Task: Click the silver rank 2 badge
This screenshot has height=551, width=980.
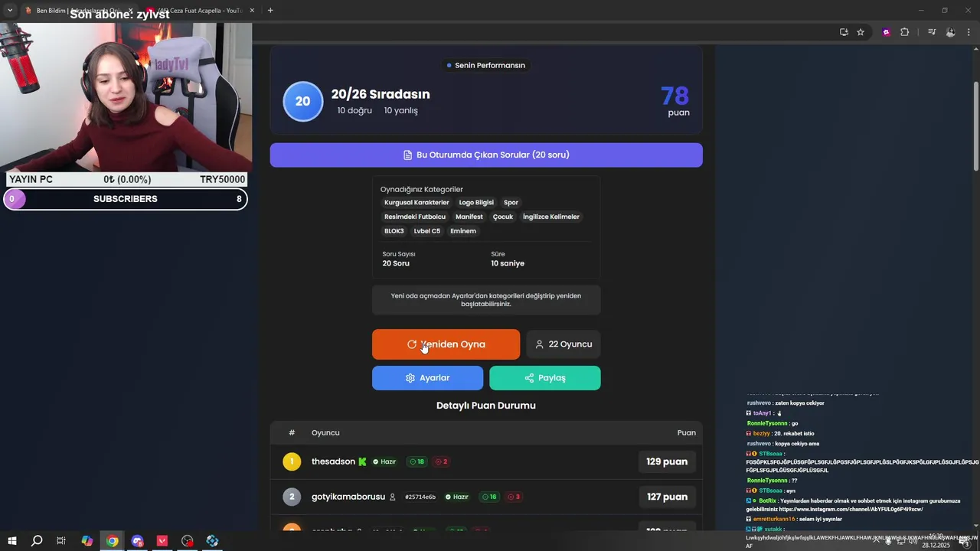Action: [292, 497]
